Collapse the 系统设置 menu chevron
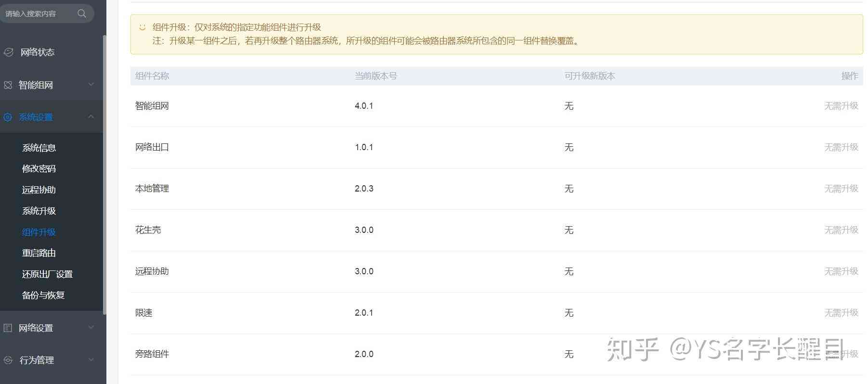868x384 pixels. coord(91,117)
